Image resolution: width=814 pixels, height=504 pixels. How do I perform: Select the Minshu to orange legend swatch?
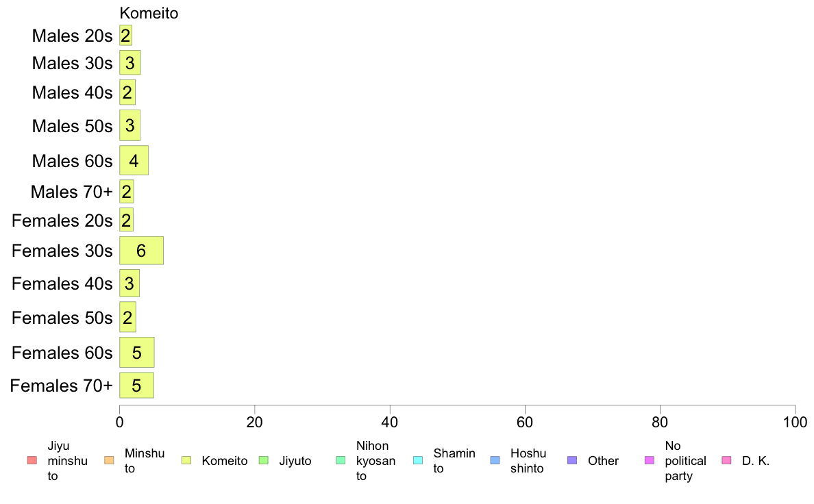pos(109,460)
